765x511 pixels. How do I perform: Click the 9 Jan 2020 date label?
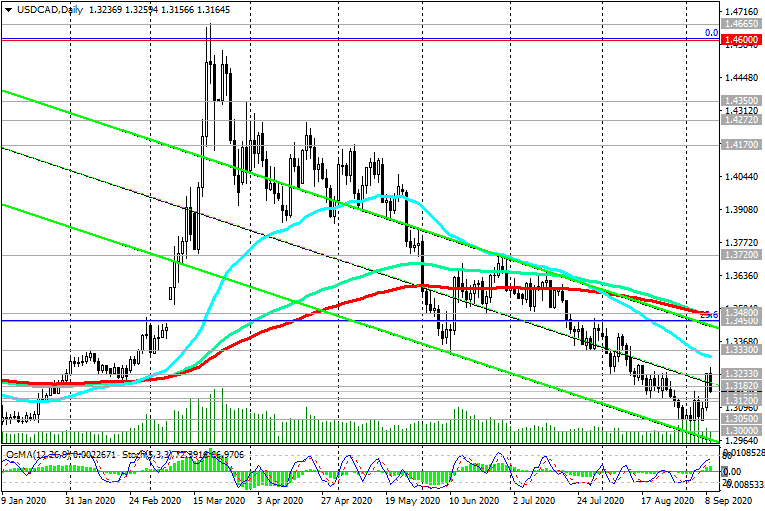coord(23,501)
